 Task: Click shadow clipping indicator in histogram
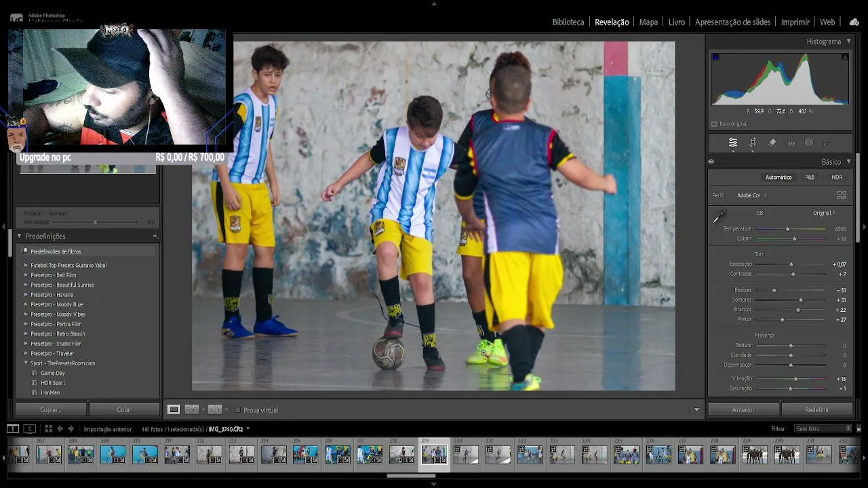click(x=715, y=57)
